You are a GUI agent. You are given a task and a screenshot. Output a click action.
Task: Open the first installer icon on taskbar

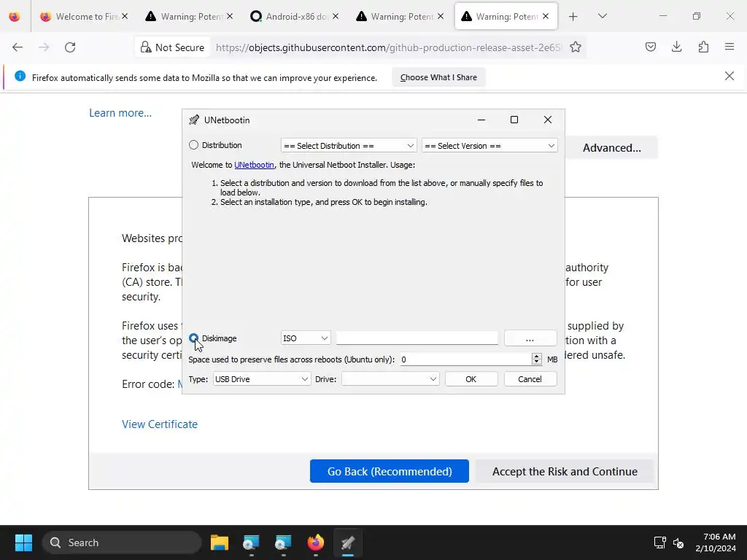coord(251,542)
